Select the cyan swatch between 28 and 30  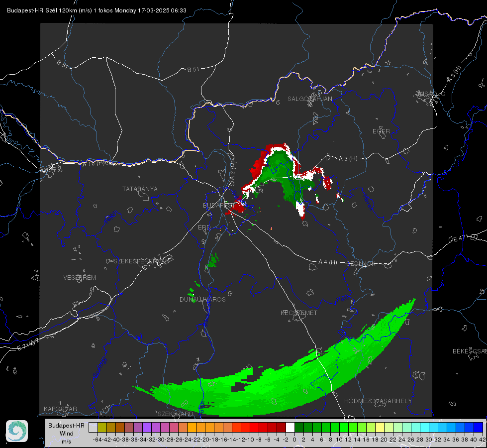tap(425, 427)
